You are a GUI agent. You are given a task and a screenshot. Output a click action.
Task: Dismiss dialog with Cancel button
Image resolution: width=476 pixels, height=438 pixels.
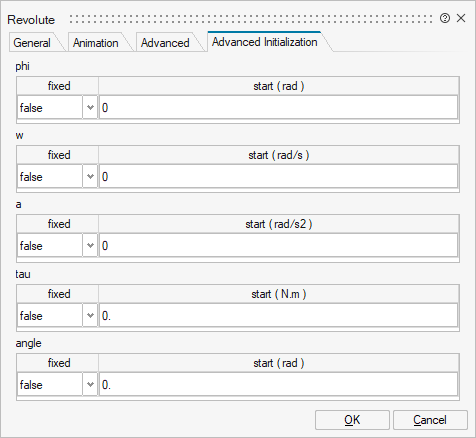(430, 420)
